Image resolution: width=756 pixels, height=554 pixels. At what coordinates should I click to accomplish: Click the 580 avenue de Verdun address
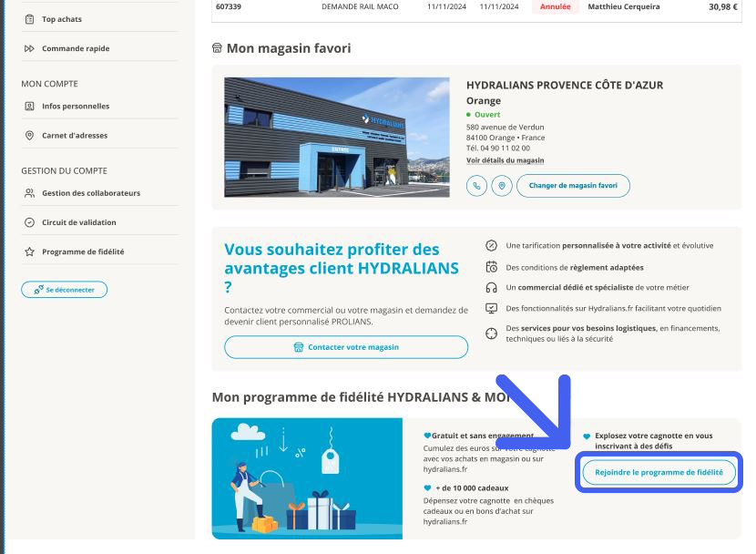pos(506,128)
